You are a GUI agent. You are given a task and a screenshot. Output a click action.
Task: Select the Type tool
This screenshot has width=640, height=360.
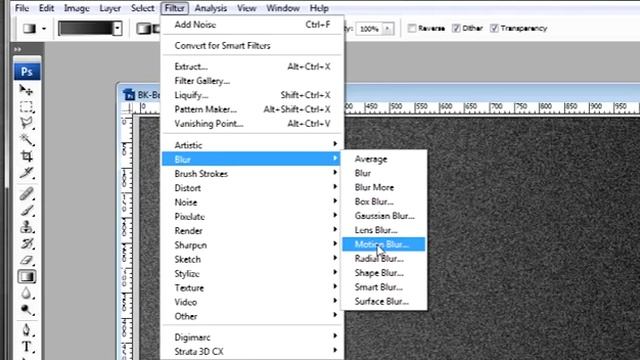click(x=27, y=347)
